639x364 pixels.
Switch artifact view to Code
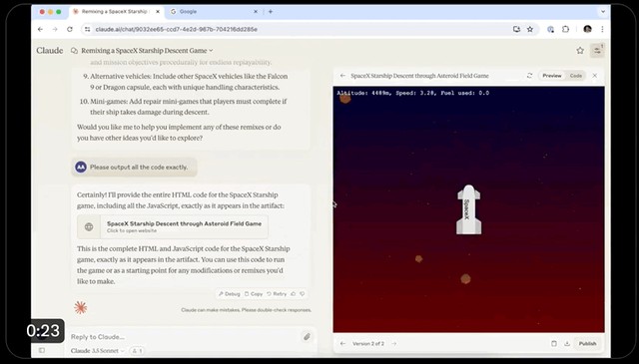click(x=575, y=76)
